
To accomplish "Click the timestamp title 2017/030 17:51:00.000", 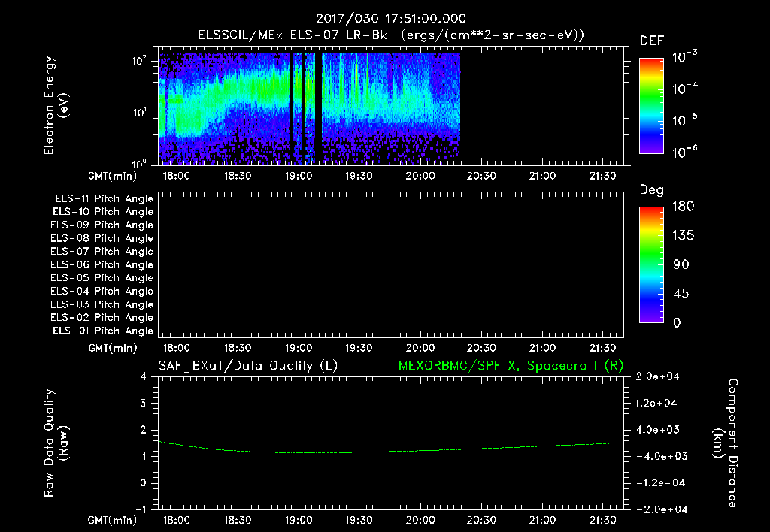I will click(x=390, y=19).
